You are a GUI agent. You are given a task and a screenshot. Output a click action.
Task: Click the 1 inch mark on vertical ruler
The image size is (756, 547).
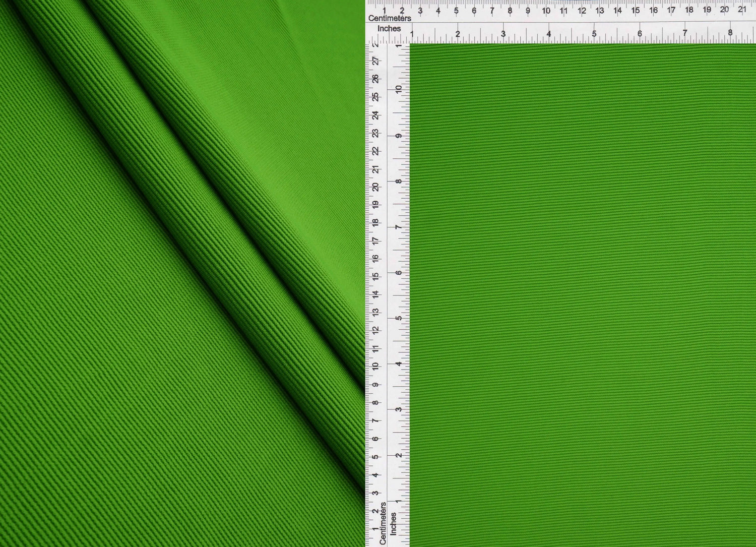tap(399, 501)
